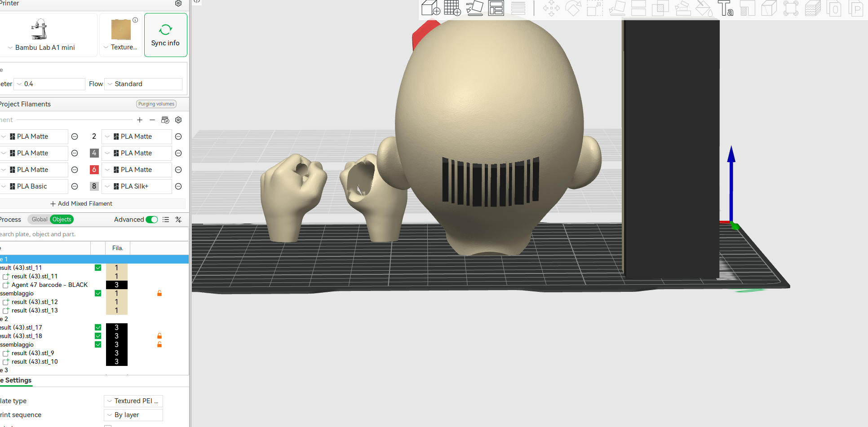Click the Add plate grid icon
The height and width of the screenshot is (427, 868).
(x=452, y=8)
